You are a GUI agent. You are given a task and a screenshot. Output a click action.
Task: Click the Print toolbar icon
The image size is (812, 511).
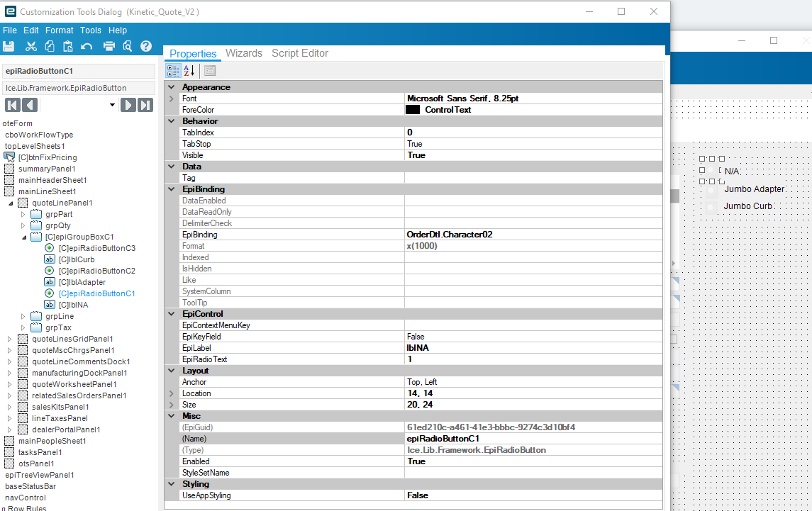(109, 46)
